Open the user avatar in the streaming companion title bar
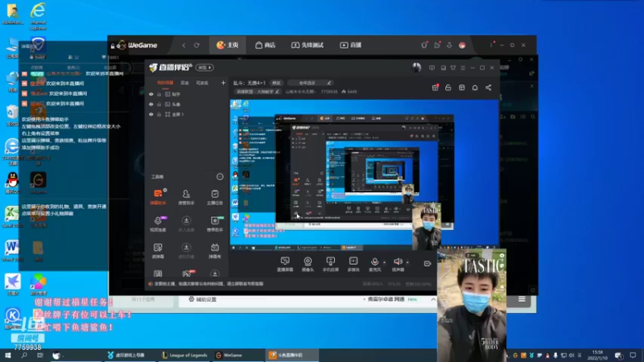 416,68
